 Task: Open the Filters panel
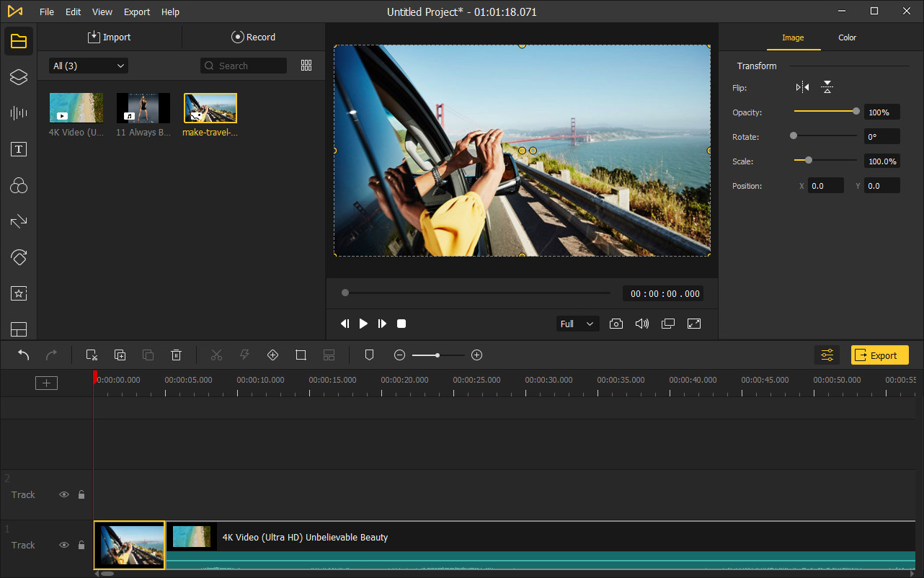pos(18,185)
